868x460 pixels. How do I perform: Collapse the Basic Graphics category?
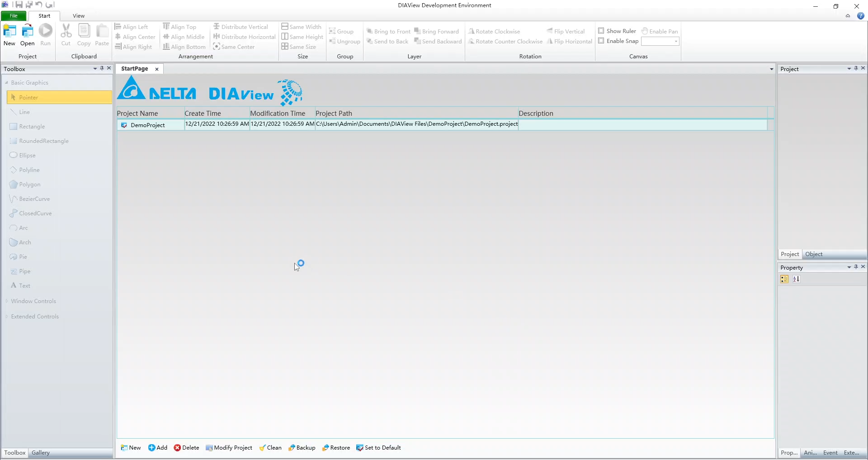click(8, 82)
